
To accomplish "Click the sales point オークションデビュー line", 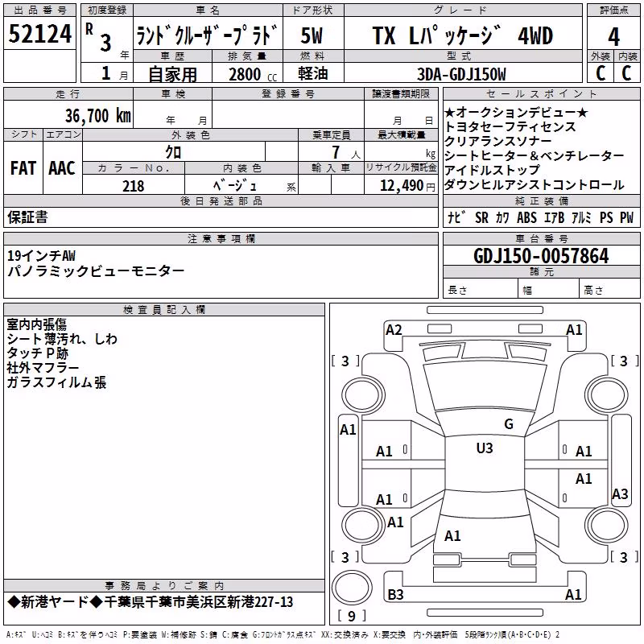I will 516,112.
